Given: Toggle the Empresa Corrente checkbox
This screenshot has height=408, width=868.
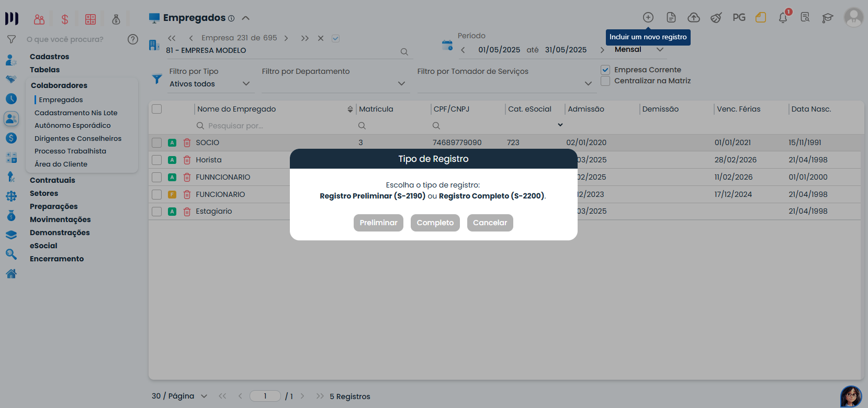Looking at the screenshot, I should [605, 70].
